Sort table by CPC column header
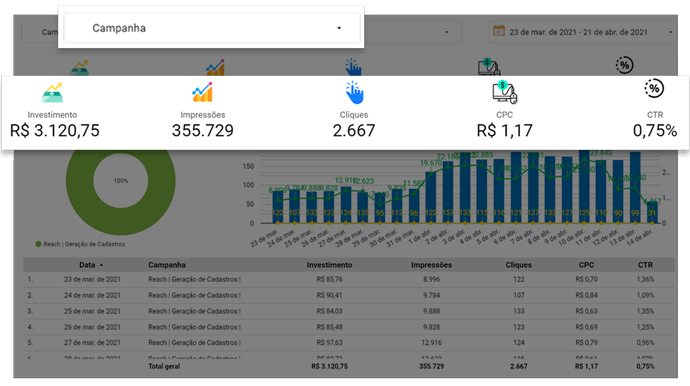This screenshot has width=690, height=386. coord(586,265)
